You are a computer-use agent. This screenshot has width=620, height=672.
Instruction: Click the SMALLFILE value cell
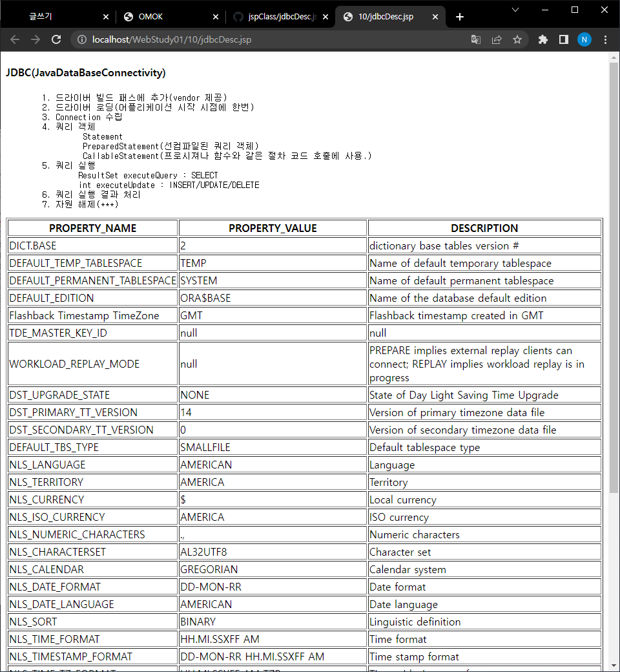(x=273, y=447)
